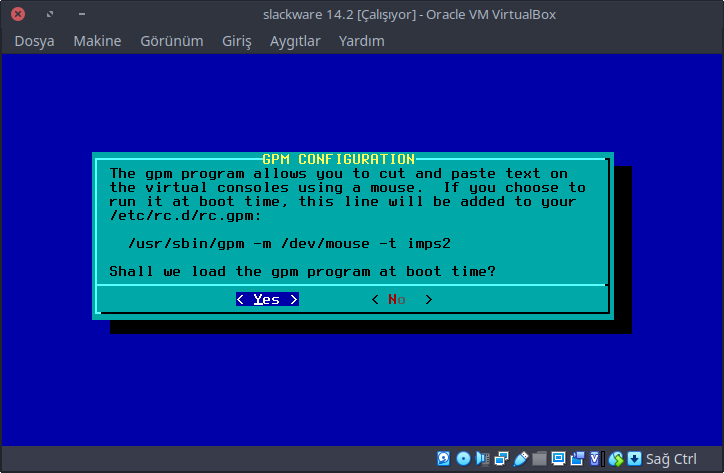Click the optical disc status icon
Screen dimensions: 724x473
[463, 458]
